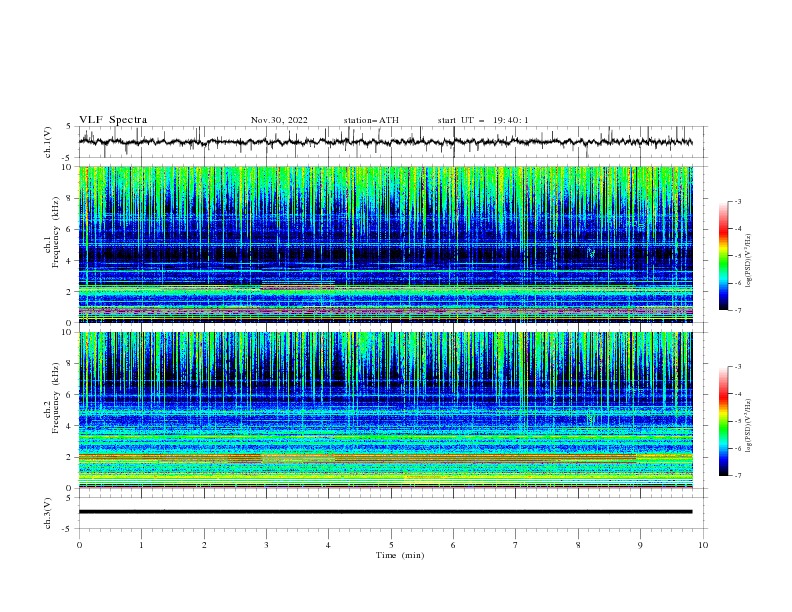Viewport: 792px width, 612px height.
Task: Select the "Nov.30, 2022" date text
Action: [x=279, y=120]
